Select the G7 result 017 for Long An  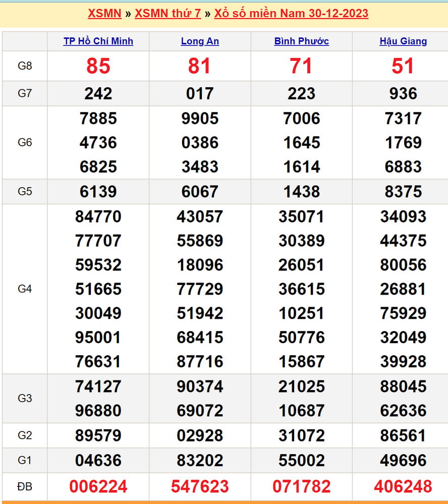click(x=200, y=93)
